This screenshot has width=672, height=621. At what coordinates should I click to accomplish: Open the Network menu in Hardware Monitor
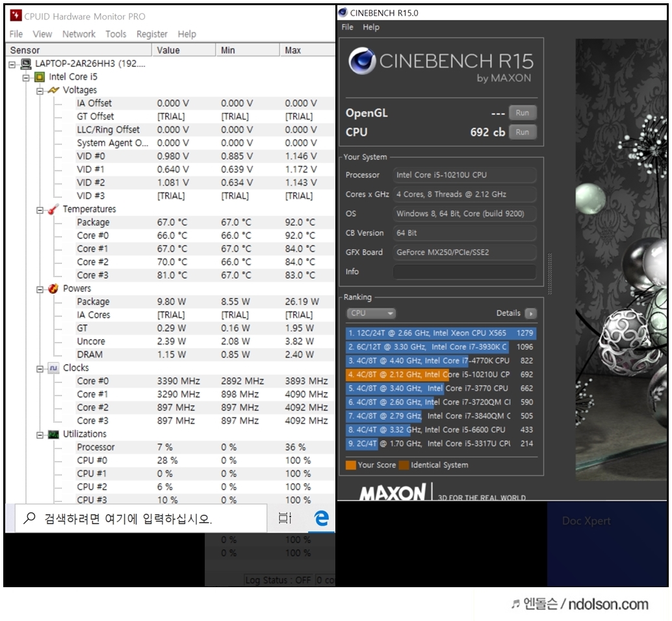tap(79, 34)
